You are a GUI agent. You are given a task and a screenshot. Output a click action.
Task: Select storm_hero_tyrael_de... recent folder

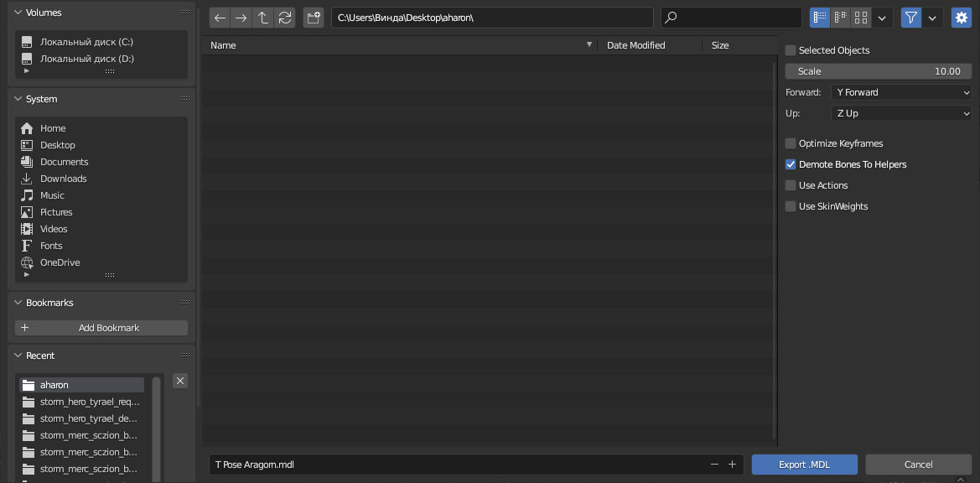coord(82,418)
